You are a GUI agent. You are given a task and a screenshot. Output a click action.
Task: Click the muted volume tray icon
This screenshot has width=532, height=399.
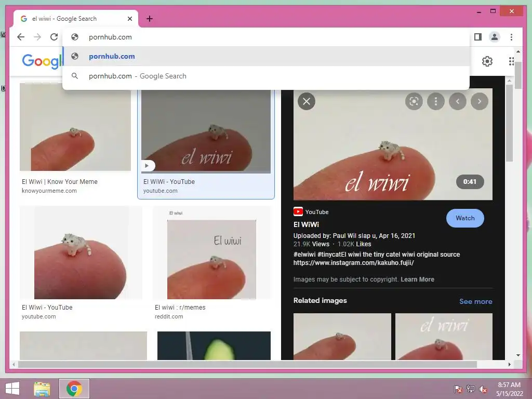[x=483, y=389]
